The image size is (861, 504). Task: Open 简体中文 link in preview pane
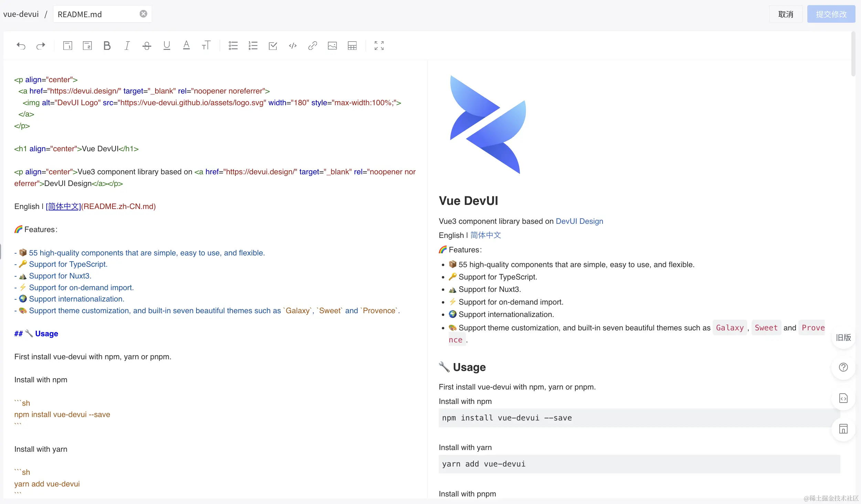486,235
